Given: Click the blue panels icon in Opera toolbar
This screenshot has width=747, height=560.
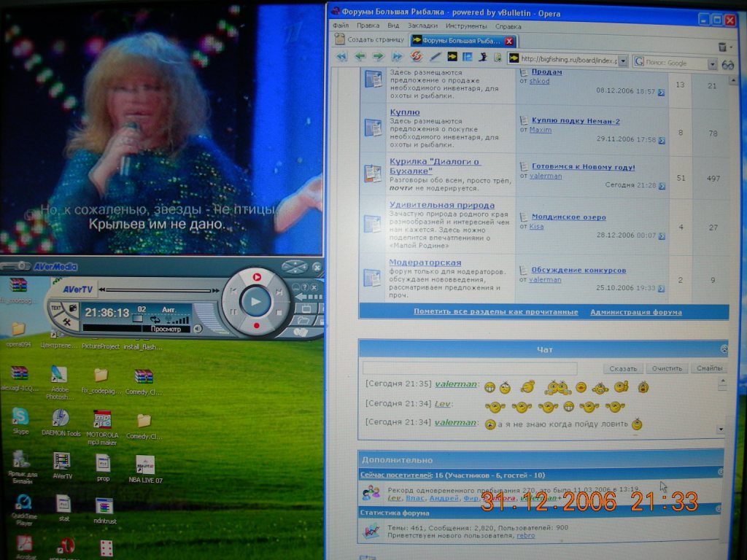Looking at the screenshot, I should [x=468, y=57].
